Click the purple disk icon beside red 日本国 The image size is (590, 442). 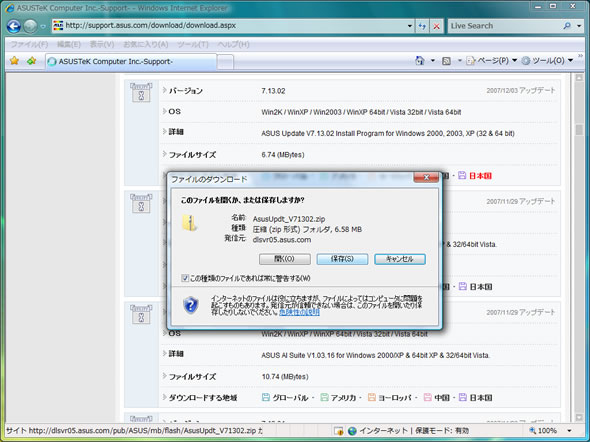[x=462, y=175]
